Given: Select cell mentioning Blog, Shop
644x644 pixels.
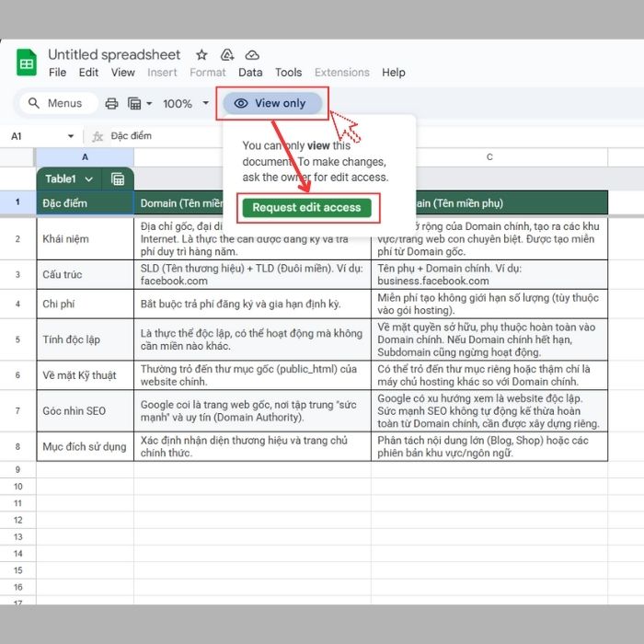Looking at the screenshot, I should [x=489, y=446].
